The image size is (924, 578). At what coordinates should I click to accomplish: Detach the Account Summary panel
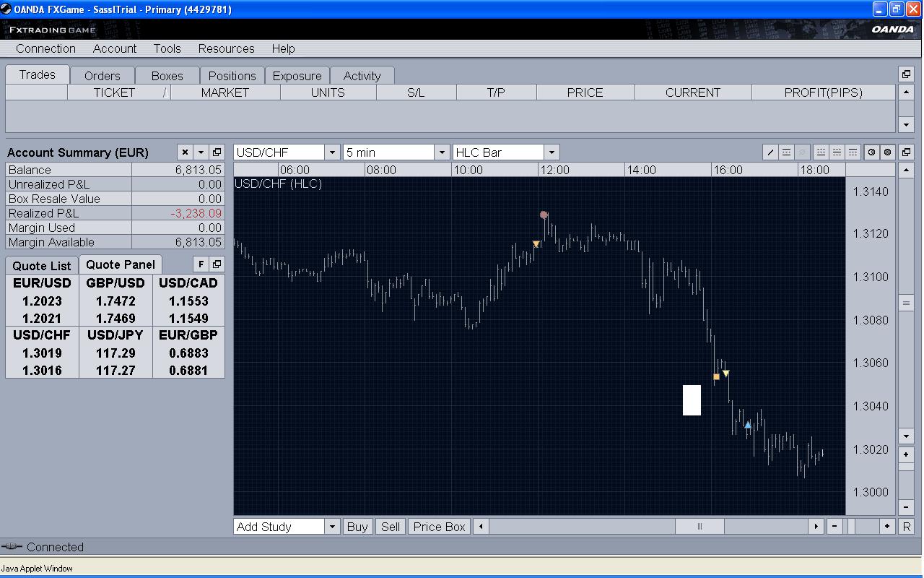[x=217, y=152]
